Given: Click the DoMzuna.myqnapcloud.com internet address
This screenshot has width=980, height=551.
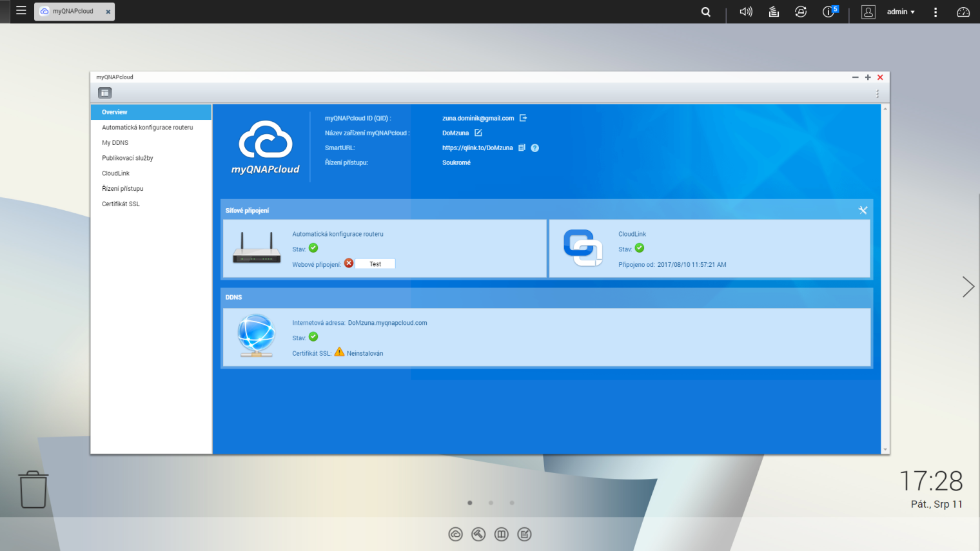Looking at the screenshot, I should pyautogui.click(x=387, y=323).
